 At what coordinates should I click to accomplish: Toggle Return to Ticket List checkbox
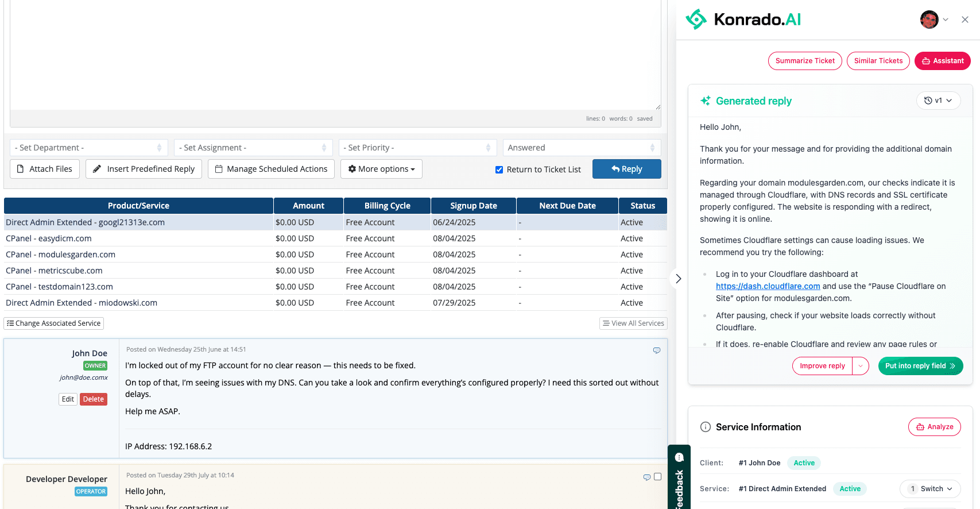[x=499, y=169]
